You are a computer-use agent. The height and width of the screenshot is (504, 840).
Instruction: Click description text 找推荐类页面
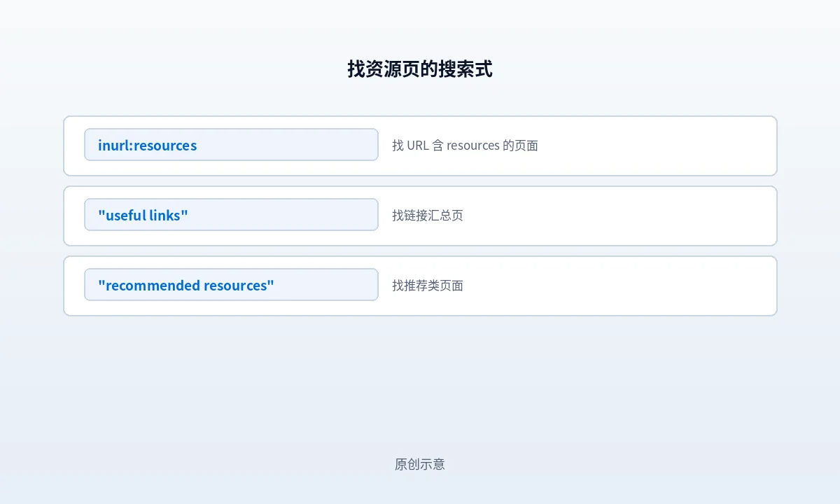click(428, 286)
